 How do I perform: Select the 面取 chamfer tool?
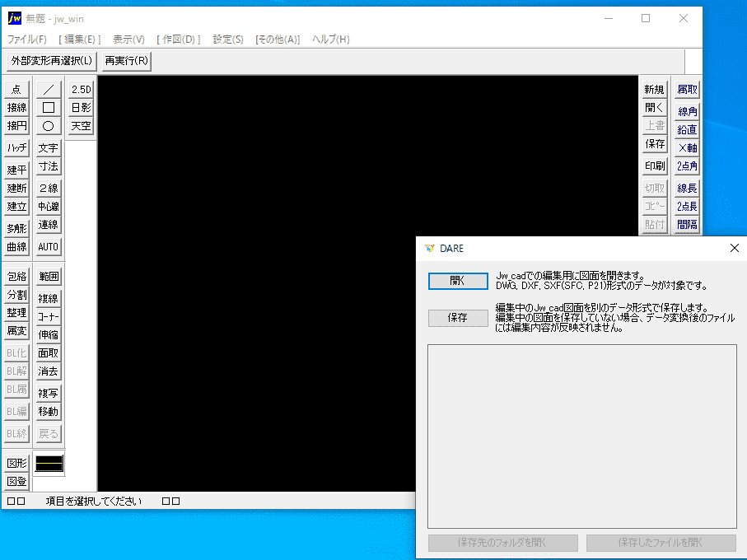coord(49,352)
